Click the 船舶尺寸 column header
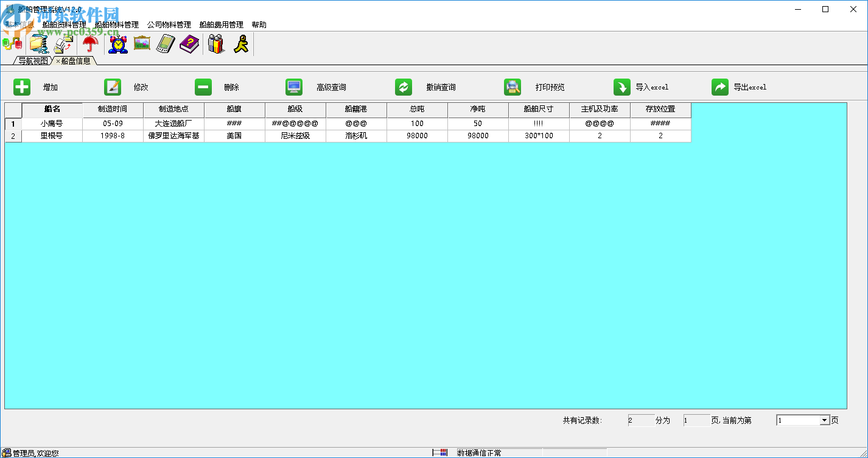The image size is (868, 458). (539, 110)
